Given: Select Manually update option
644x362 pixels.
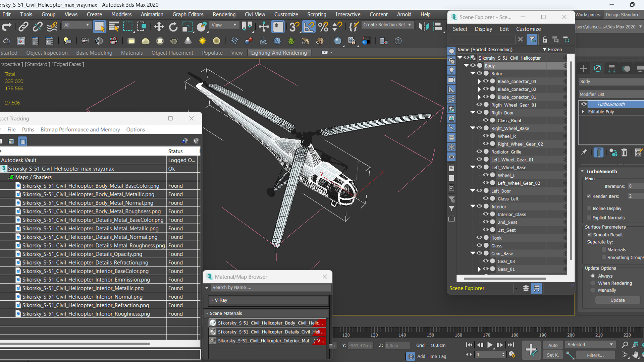Looking at the screenshot, I should pos(593,290).
